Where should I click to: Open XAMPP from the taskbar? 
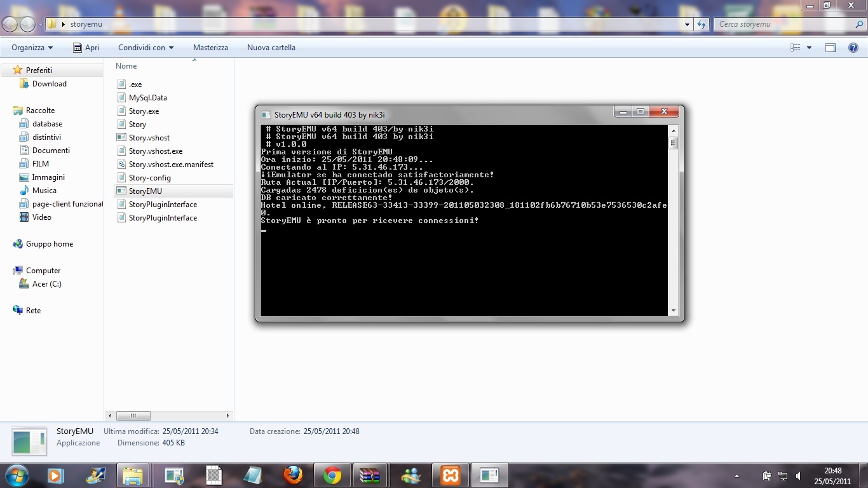coord(451,475)
